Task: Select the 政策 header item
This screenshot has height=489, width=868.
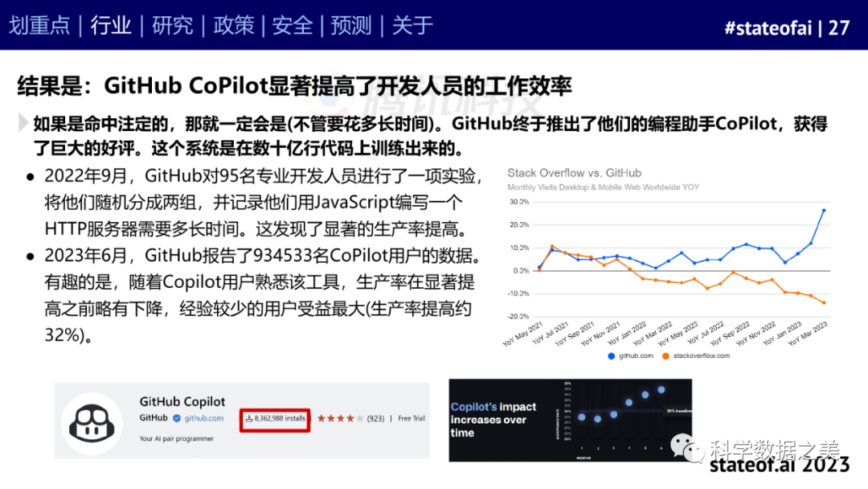Action: pyautogui.click(x=233, y=26)
